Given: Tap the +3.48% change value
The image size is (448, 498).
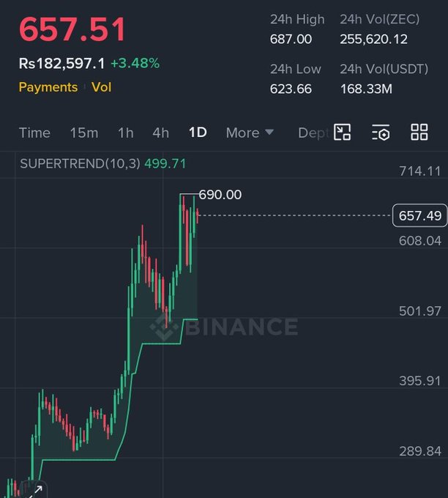Looking at the screenshot, I should point(135,63).
